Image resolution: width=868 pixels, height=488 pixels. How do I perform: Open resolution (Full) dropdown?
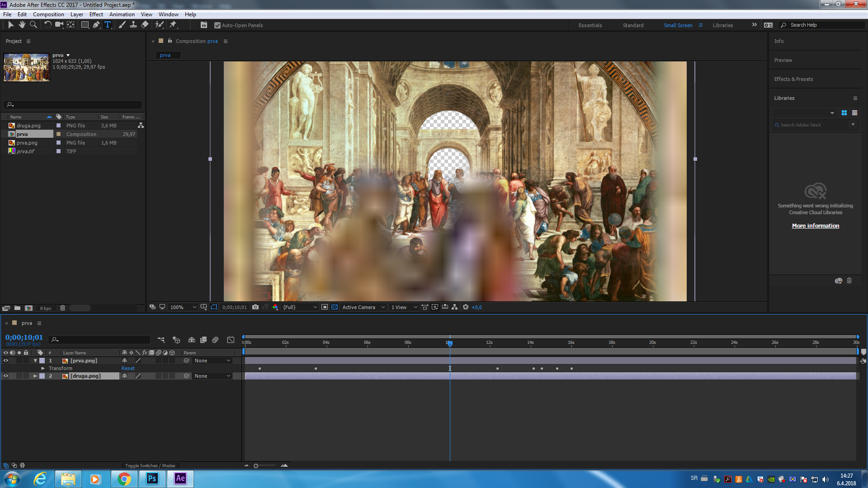(300, 307)
